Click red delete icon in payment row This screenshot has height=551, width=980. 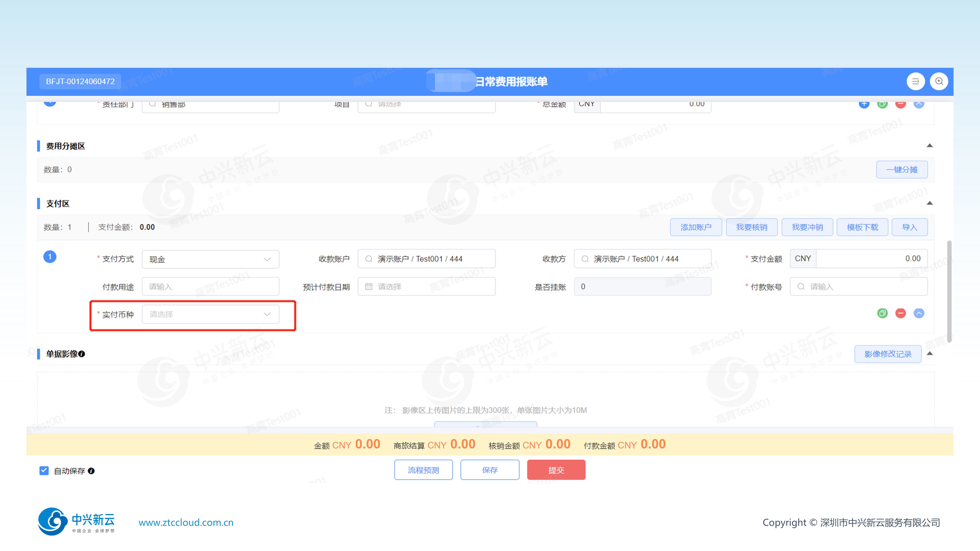point(900,313)
